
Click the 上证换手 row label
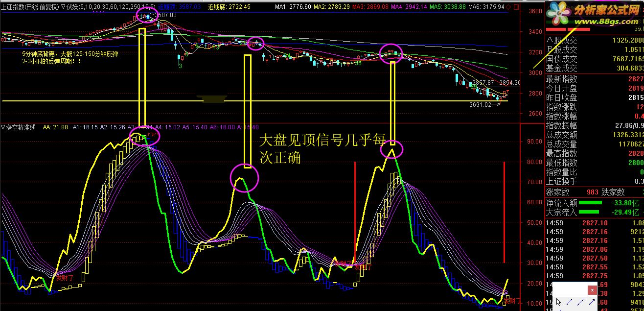click(561, 181)
